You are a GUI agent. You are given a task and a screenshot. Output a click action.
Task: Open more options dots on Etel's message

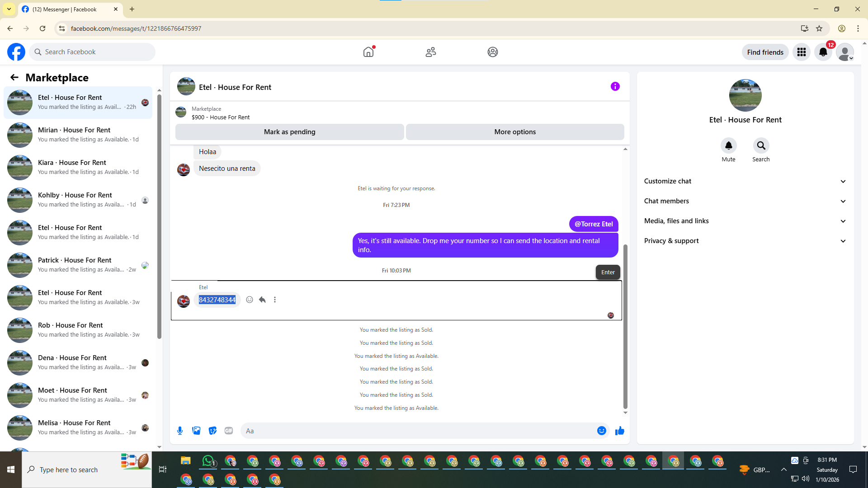point(275,300)
